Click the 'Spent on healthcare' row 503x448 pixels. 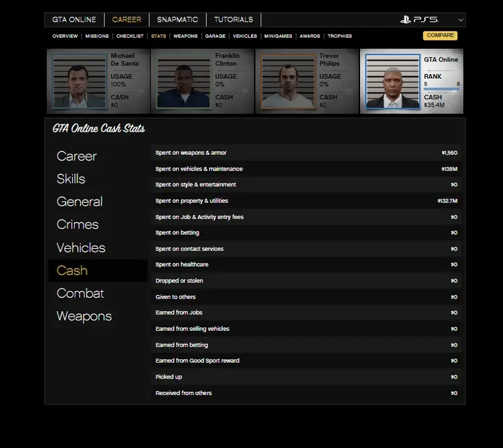[x=306, y=265]
